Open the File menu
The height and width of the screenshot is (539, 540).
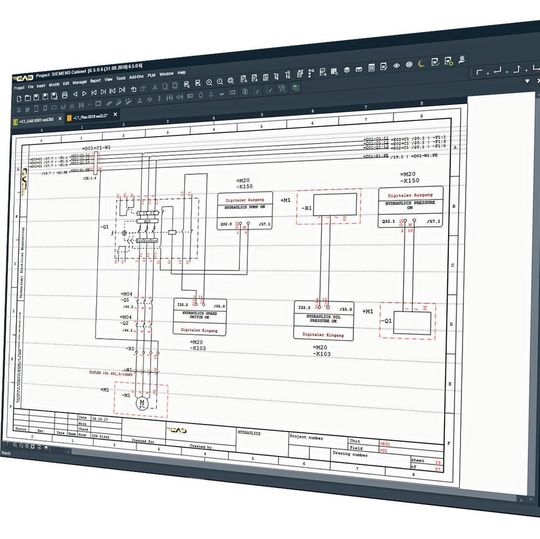click(31, 86)
